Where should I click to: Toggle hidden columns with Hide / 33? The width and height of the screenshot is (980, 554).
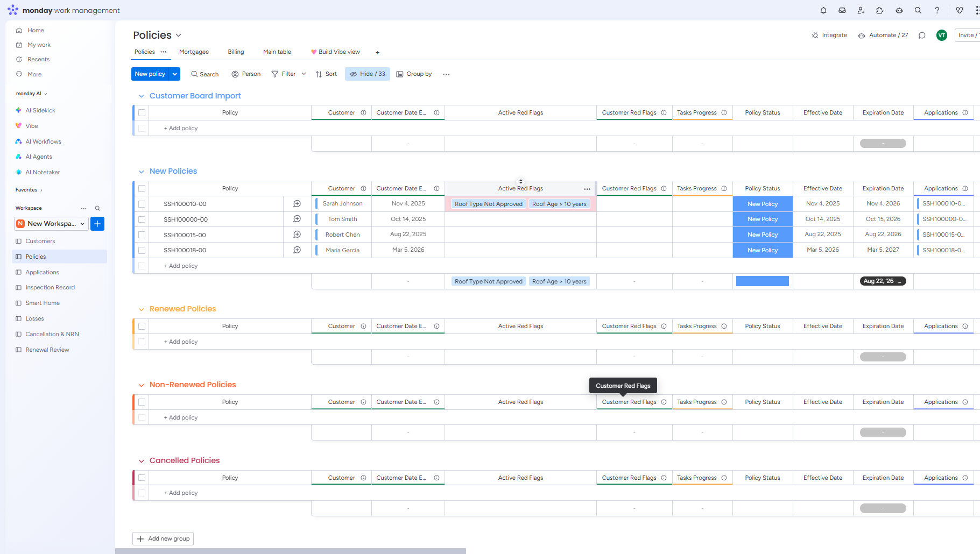[x=368, y=74]
